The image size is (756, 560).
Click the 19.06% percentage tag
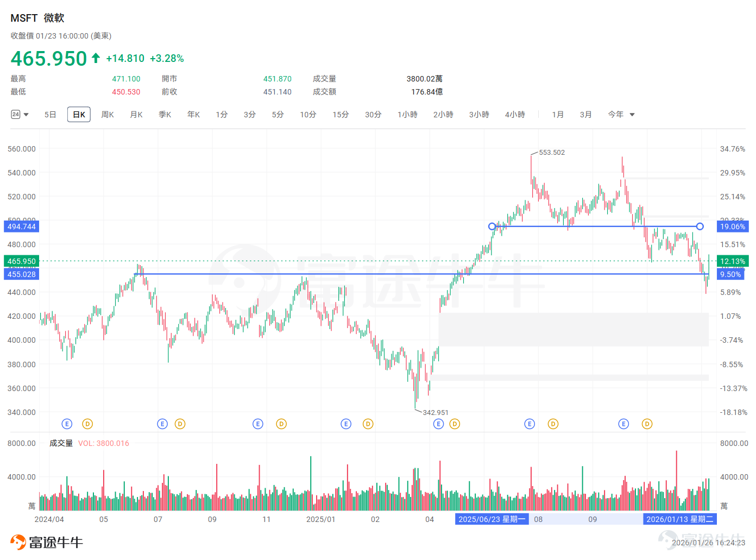click(x=733, y=226)
